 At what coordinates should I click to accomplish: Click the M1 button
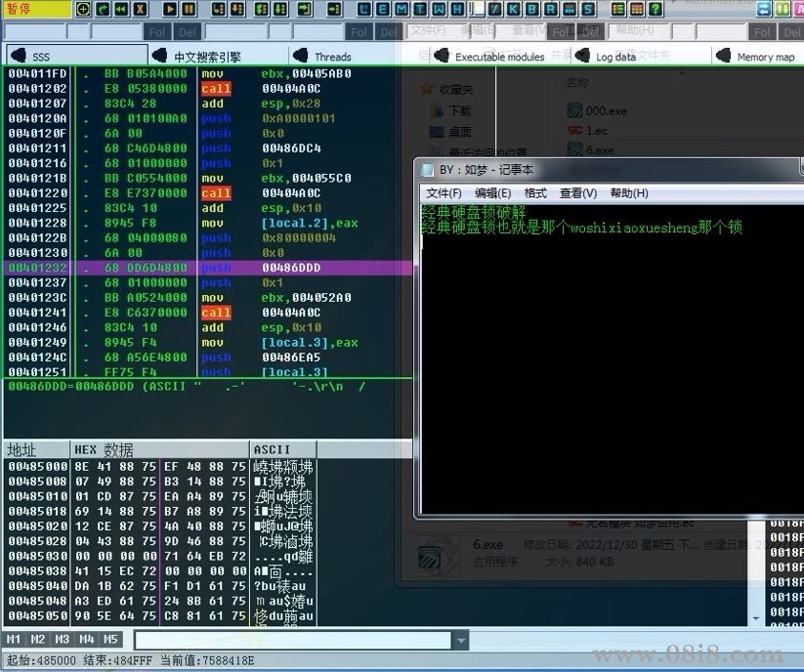click(14, 639)
